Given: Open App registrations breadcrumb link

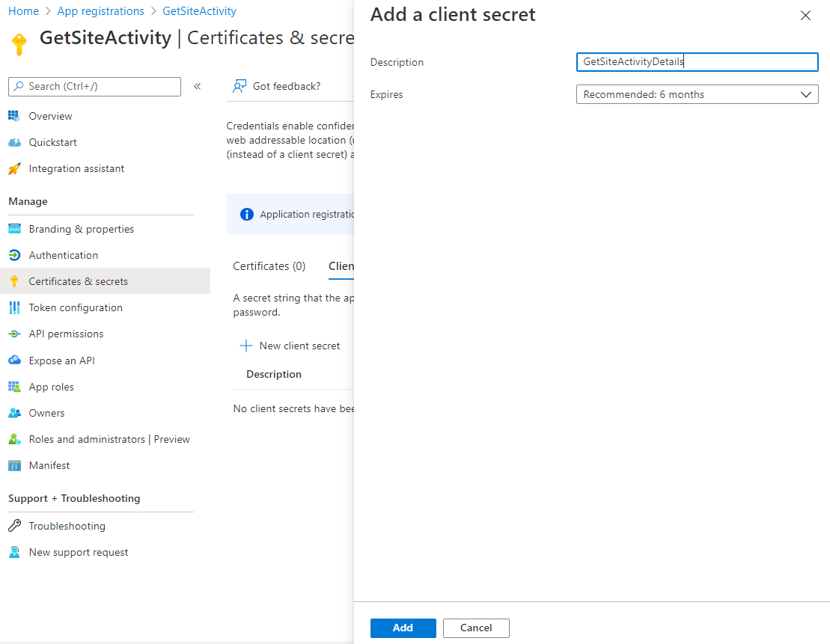Looking at the screenshot, I should 100,11.
